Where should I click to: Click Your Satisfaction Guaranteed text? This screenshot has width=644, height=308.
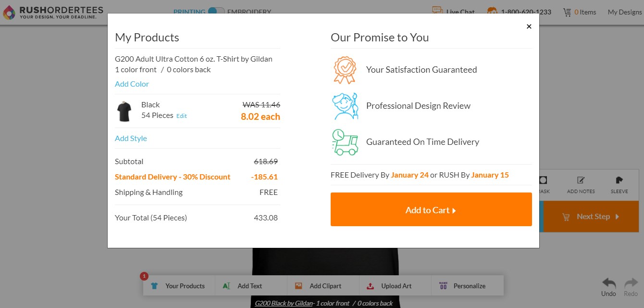(x=421, y=70)
